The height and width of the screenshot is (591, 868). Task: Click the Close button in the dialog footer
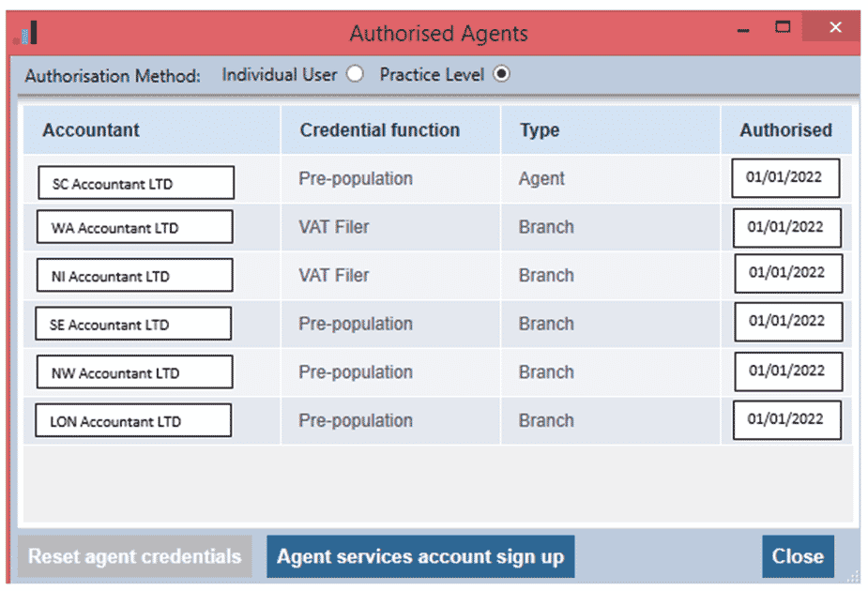(798, 556)
